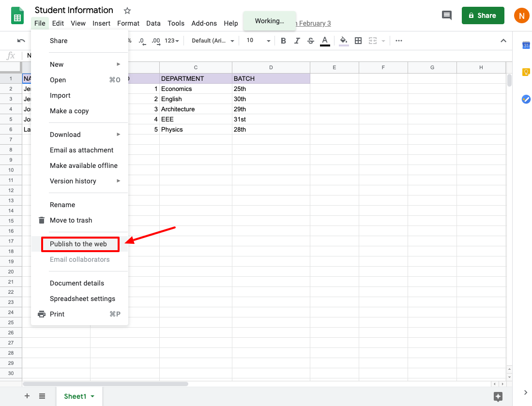Open Google Keep in the side panel

click(526, 72)
